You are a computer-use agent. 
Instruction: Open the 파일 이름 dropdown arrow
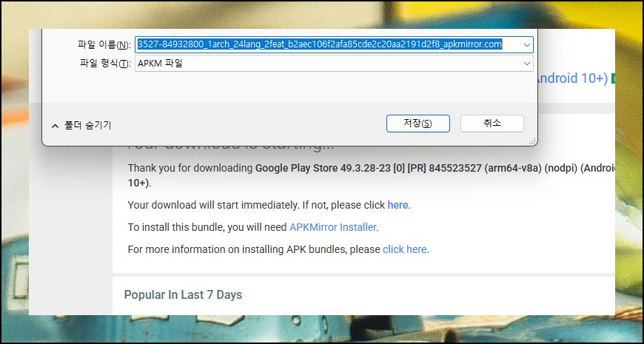pyautogui.click(x=527, y=44)
